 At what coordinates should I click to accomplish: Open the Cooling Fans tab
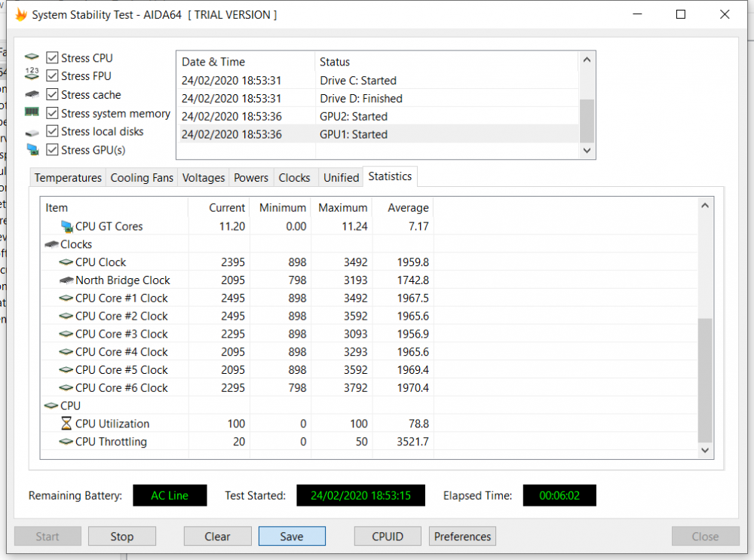pos(142,178)
